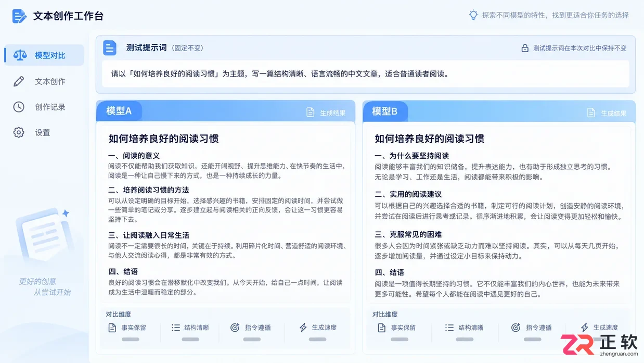The height and width of the screenshot is (363, 644).
Task: Click 生成结果 label in 模型A panel
Action: click(333, 113)
